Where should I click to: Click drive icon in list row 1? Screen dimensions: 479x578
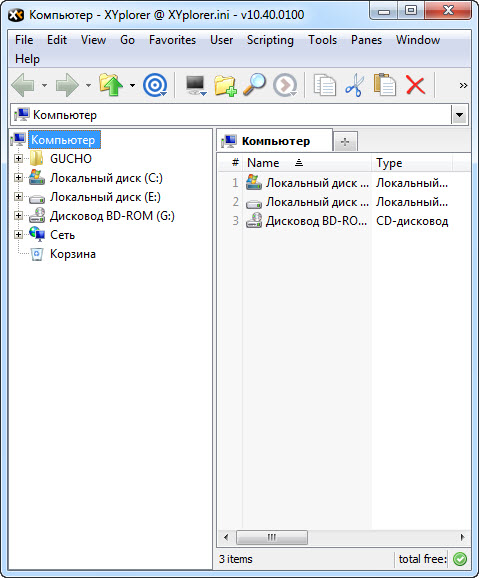pos(254,182)
